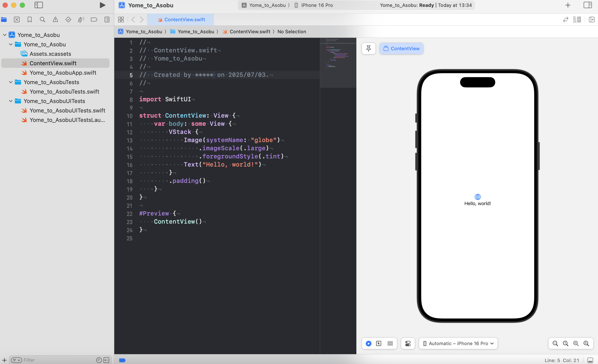Pin the preview with the pin icon
Screen dimensions: 598x364
368,49
